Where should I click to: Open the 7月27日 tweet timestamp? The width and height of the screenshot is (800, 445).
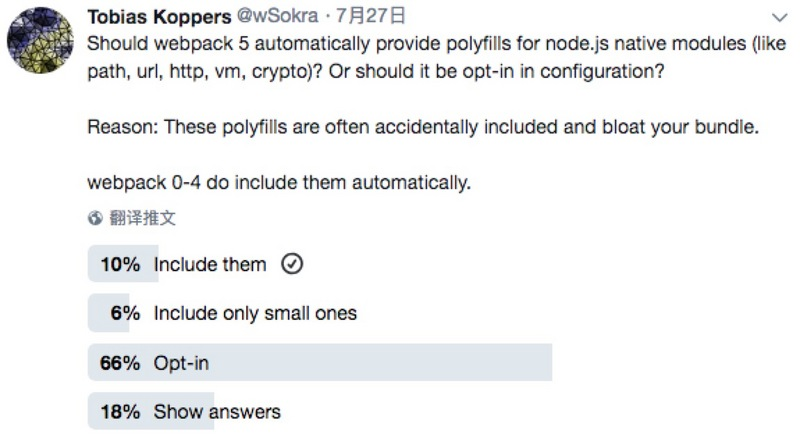pos(370,16)
